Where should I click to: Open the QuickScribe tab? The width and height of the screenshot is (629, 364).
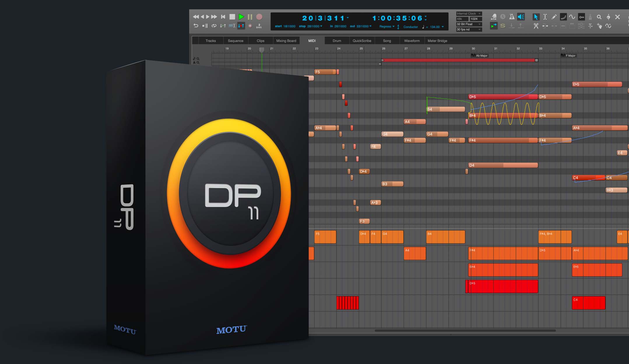(x=362, y=41)
